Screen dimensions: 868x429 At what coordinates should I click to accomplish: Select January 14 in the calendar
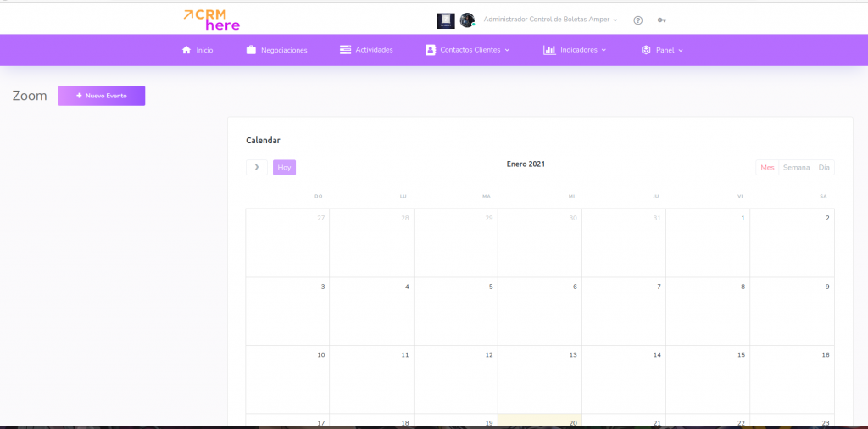[624, 380]
